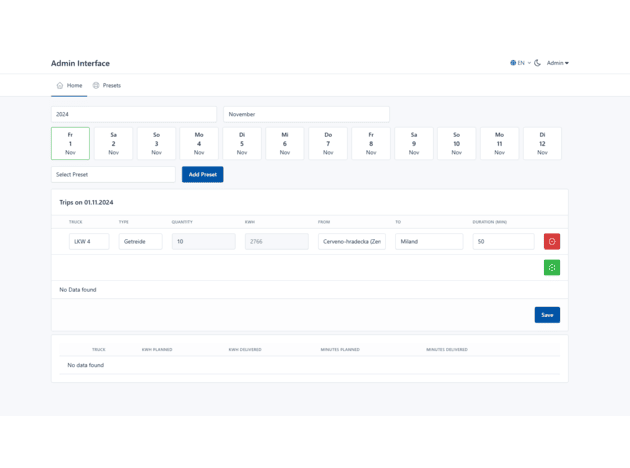Screen dimensions: 630x468
Task: Select Mo 4 Nov day card
Action: click(x=199, y=143)
